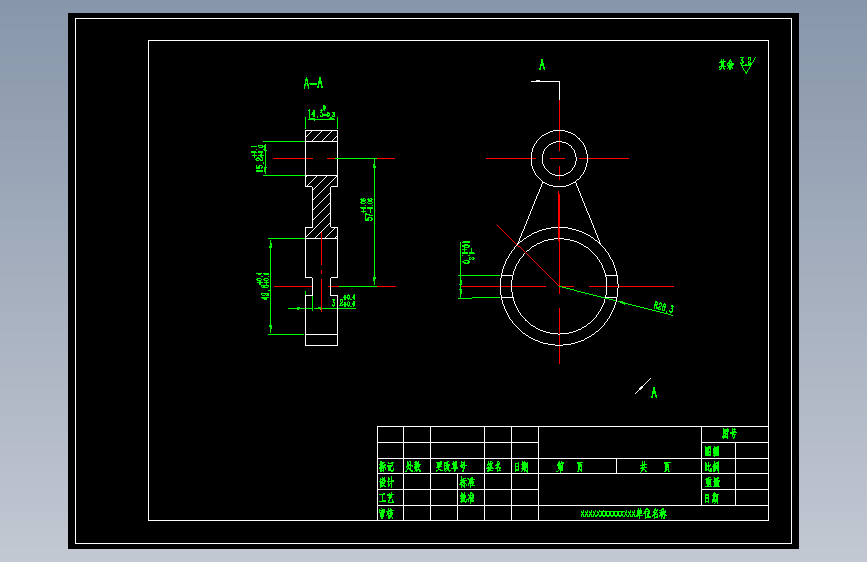Click the 重量 weight label
867x562 pixels.
[712, 482]
